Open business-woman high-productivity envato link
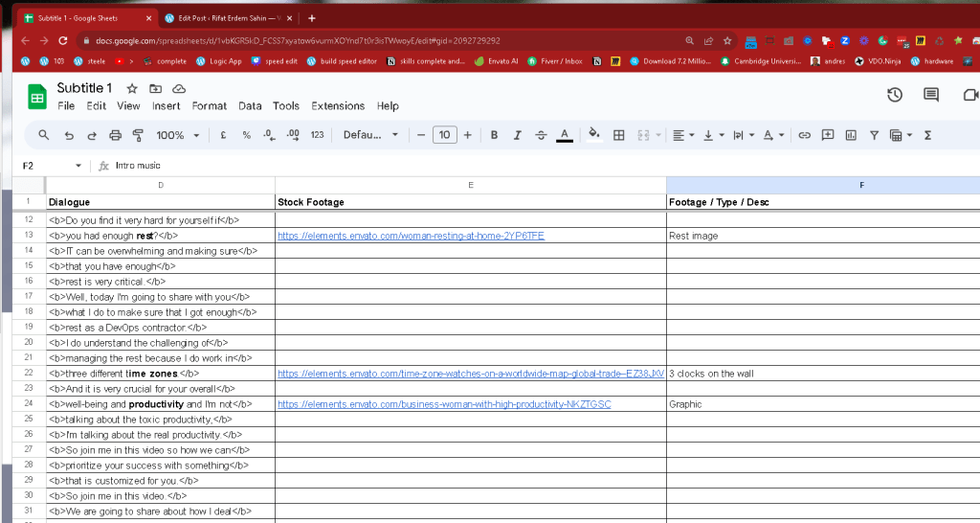The image size is (980, 523). point(444,404)
